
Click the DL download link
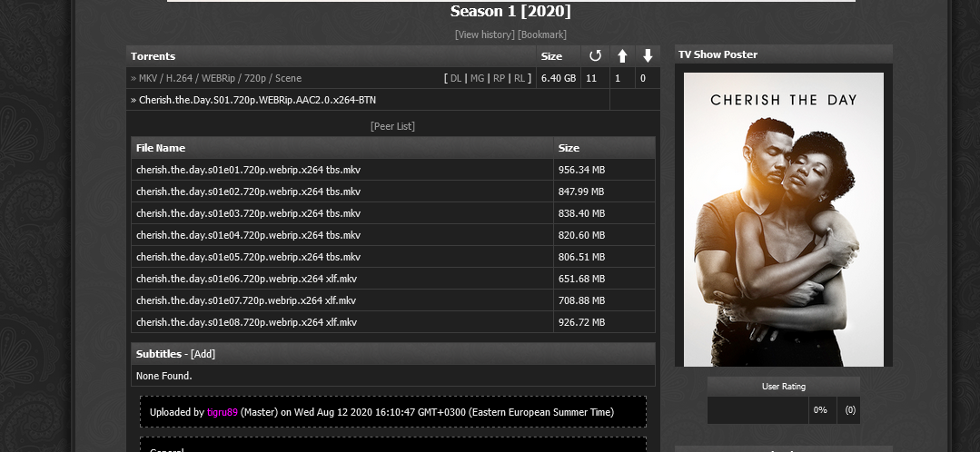click(x=456, y=78)
